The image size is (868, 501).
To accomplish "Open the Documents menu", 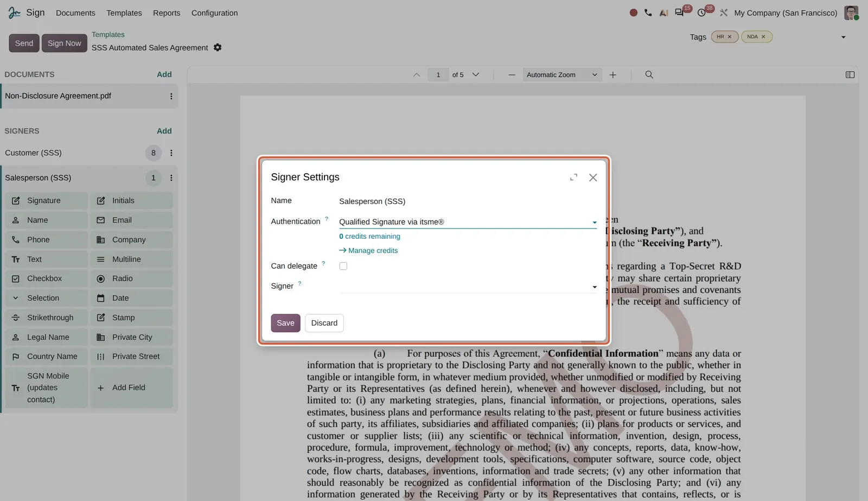I will point(75,13).
